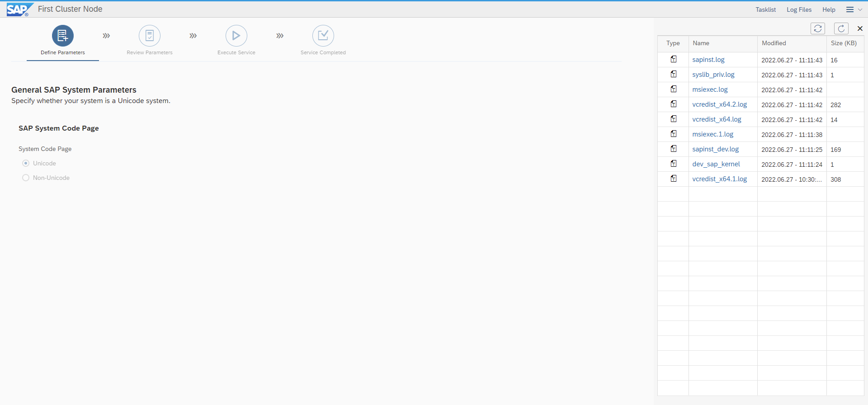Viewport: 868px width, 405px height.
Task: Open the Help menu
Action: click(829, 9)
